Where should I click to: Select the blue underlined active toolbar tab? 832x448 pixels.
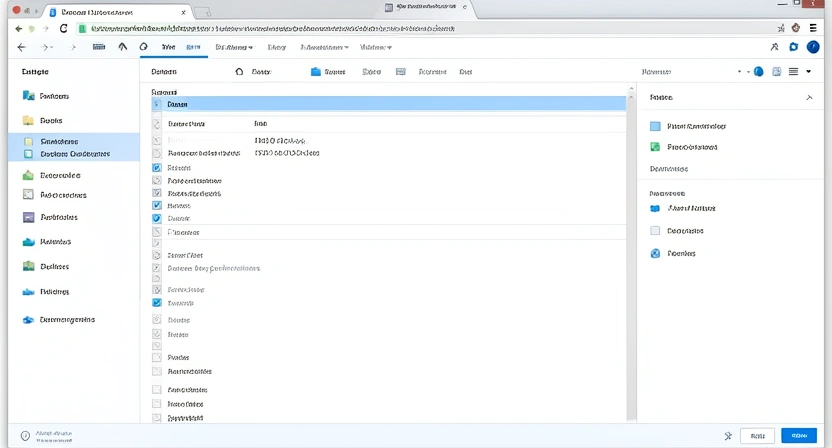[x=193, y=47]
